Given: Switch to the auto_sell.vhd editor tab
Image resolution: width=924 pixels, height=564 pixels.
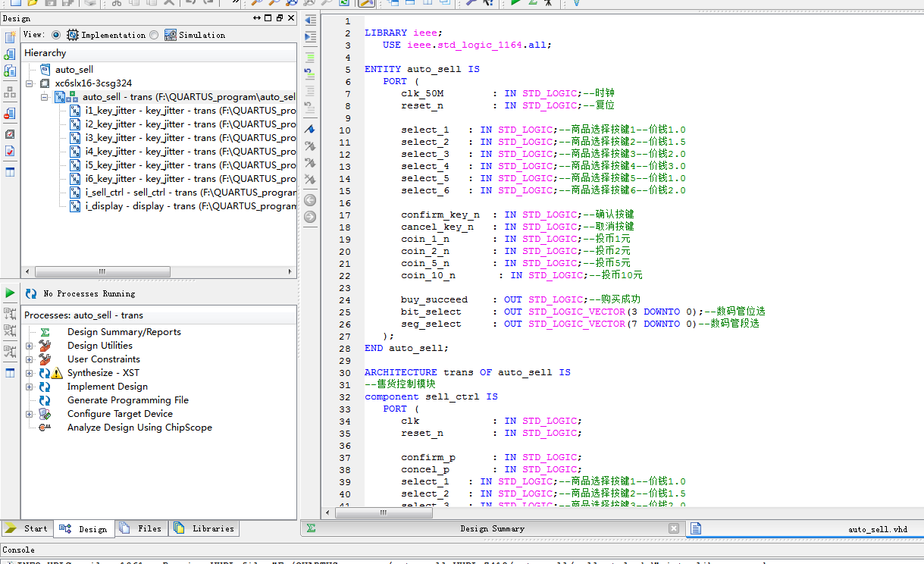Looking at the screenshot, I should 804,529.
